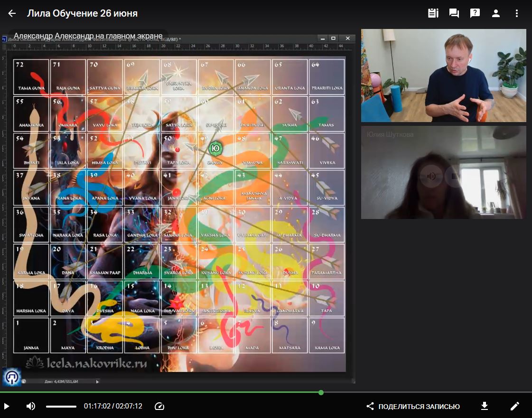Image resolution: width=532 pixels, height=418 pixels.
Task: Select the top presenter video thumbnail
Action: pos(443,76)
